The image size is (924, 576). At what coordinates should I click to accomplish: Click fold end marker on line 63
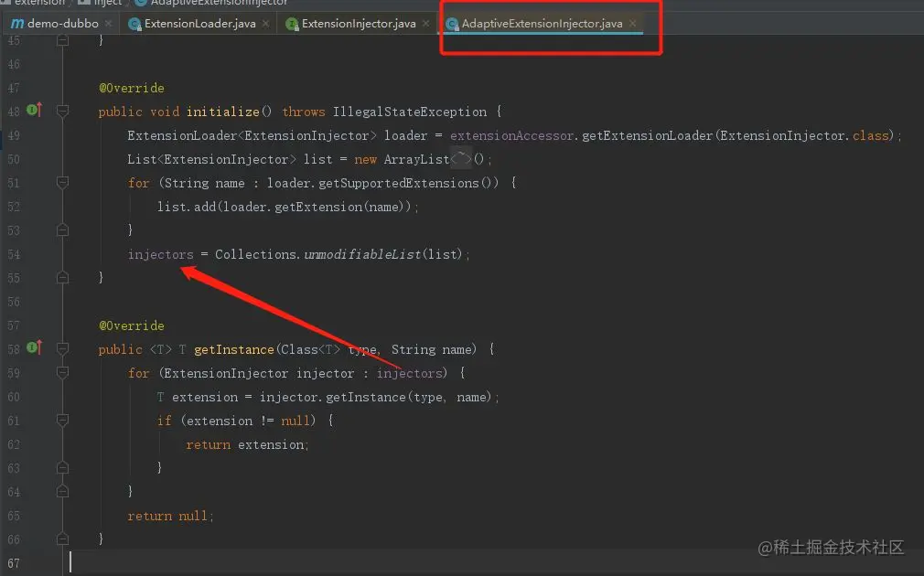[x=62, y=467]
